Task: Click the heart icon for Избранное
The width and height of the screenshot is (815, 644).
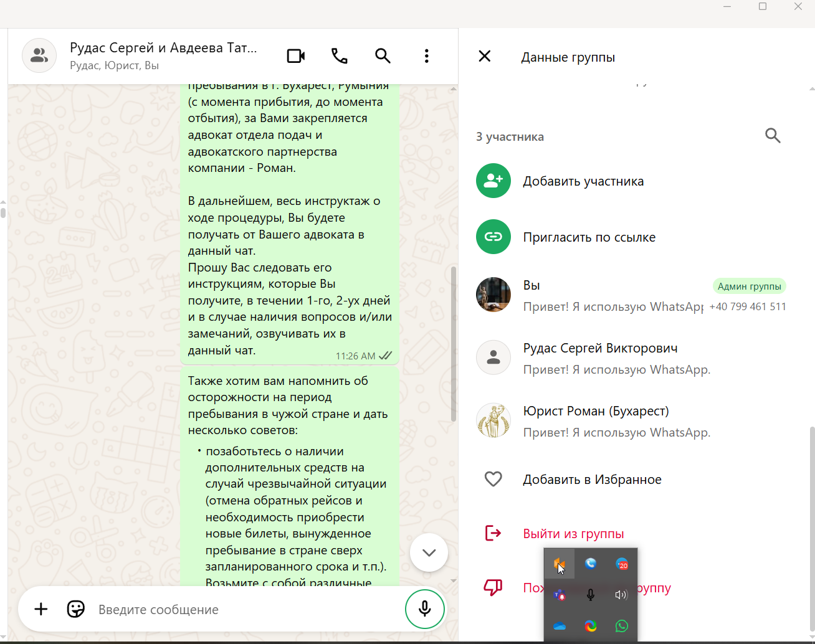Action: (493, 479)
